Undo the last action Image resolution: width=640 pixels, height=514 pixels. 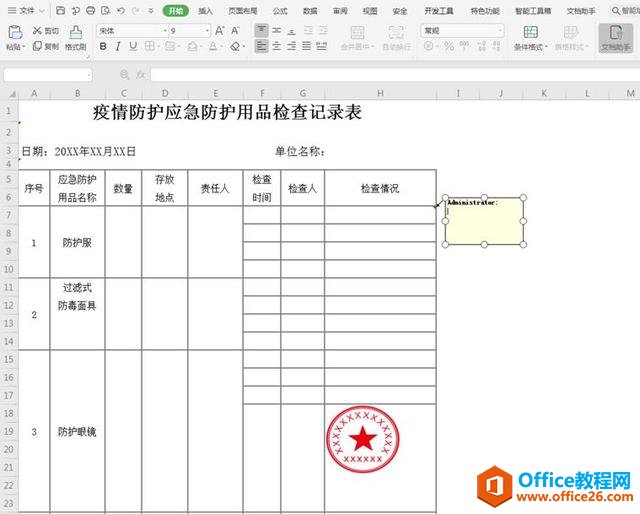pyautogui.click(x=121, y=11)
